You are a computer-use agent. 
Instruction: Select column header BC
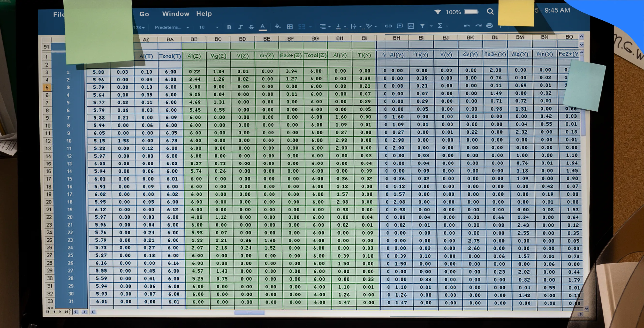pyautogui.click(x=218, y=39)
